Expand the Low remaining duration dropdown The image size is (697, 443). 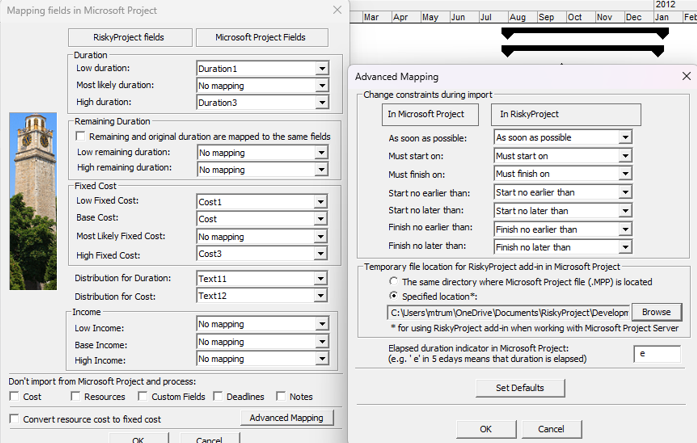coord(262,152)
